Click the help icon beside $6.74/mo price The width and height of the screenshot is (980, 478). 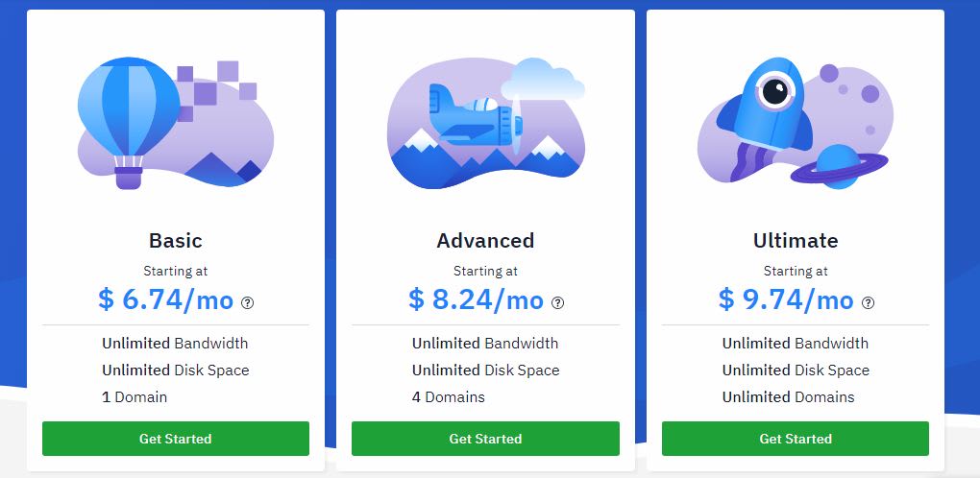point(248,303)
